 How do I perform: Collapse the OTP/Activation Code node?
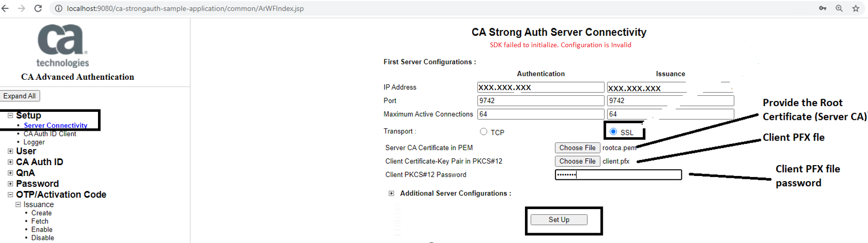pos(10,194)
